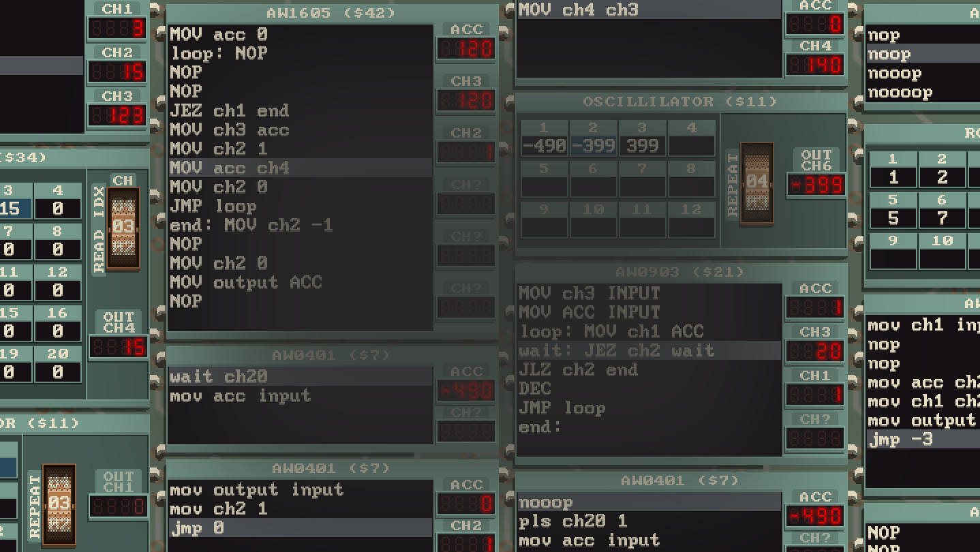Click the READ IDX dial showing 03
This screenshot has width=980, height=552.
[x=123, y=227]
